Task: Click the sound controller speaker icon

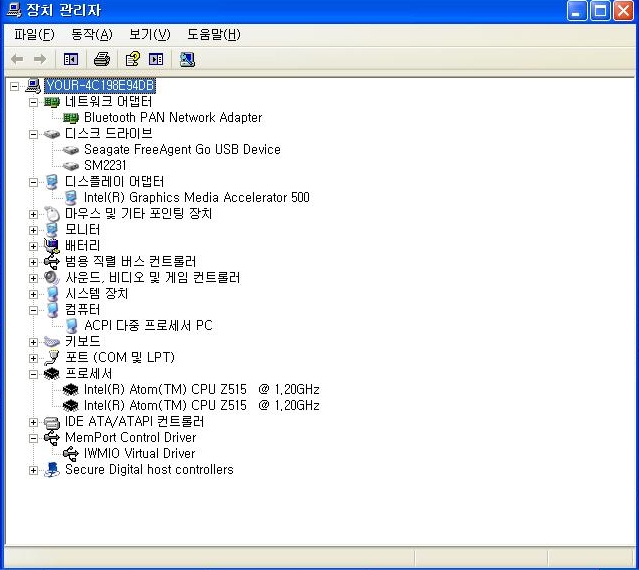Action: pos(52,278)
